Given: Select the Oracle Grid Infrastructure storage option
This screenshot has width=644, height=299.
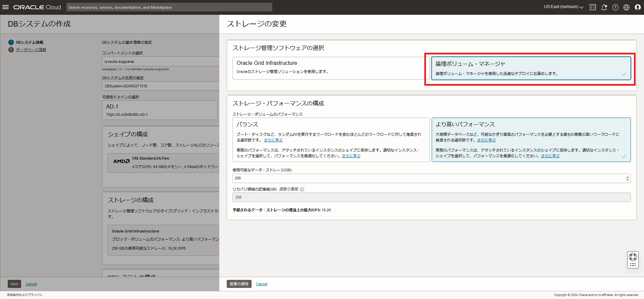Looking at the screenshot, I should (x=329, y=68).
